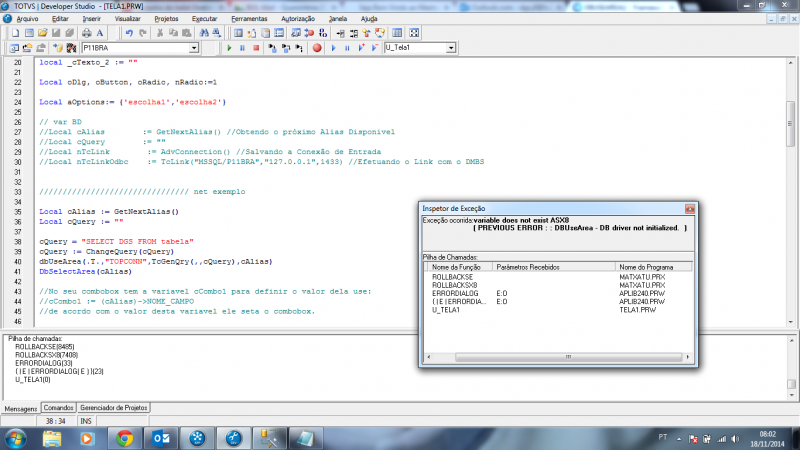Open the Janela menu
Viewport: 800px width, 450px height.
pos(338,19)
